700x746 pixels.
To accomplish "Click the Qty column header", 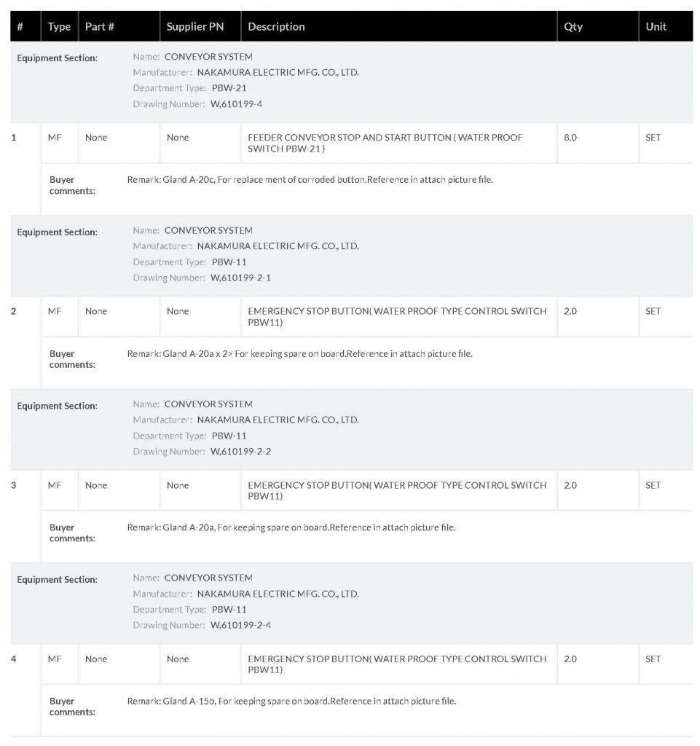I will click(x=573, y=27).
